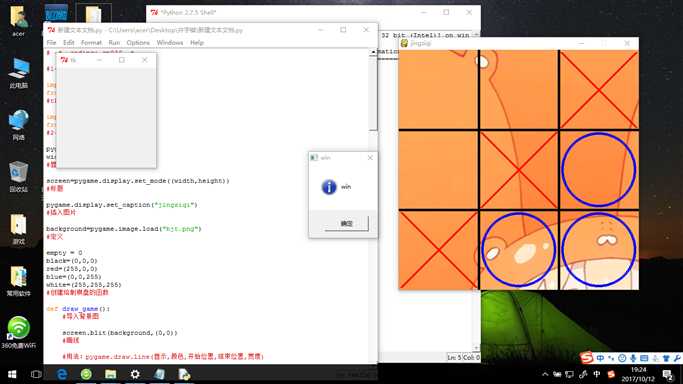Open the File menu in IDLE editor
The height and width of the screenshot is (384, 683).
51,43
